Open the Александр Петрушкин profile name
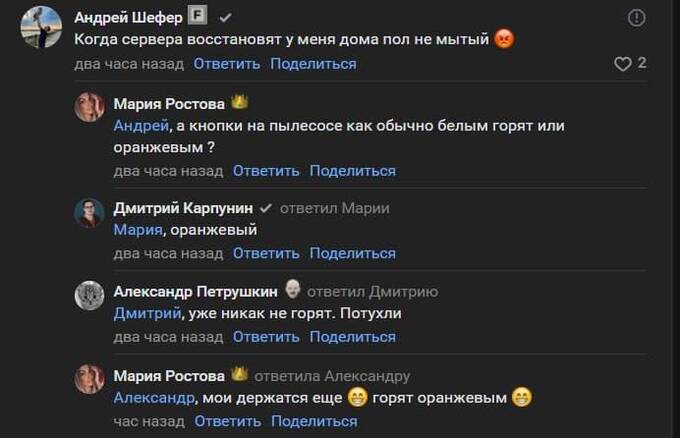The width and height of the screenshot is (680, 438). pyautogui.click(x=194, y=292)
